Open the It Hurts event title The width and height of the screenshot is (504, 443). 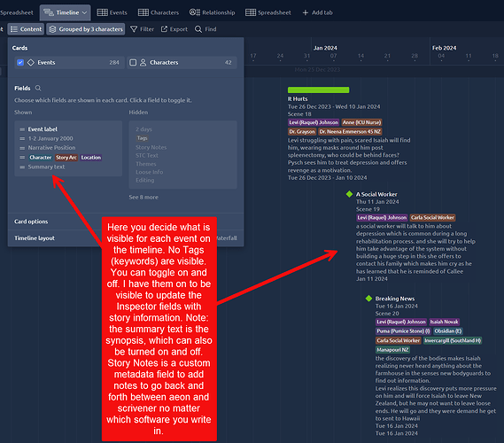[298, 99]
